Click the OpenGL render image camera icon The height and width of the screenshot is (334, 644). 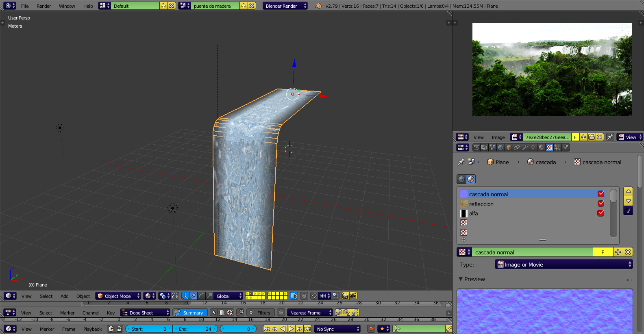click(345, 296)
